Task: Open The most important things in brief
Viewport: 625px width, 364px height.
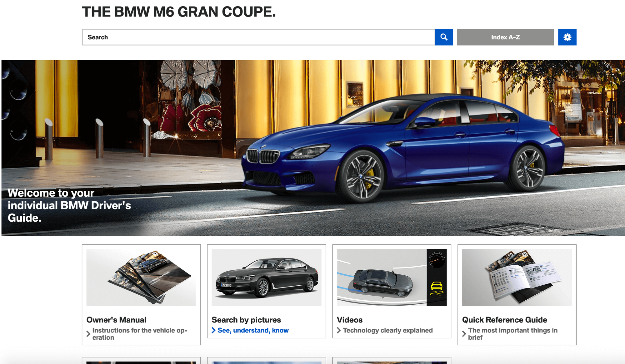Action: [x=513, y=334]
